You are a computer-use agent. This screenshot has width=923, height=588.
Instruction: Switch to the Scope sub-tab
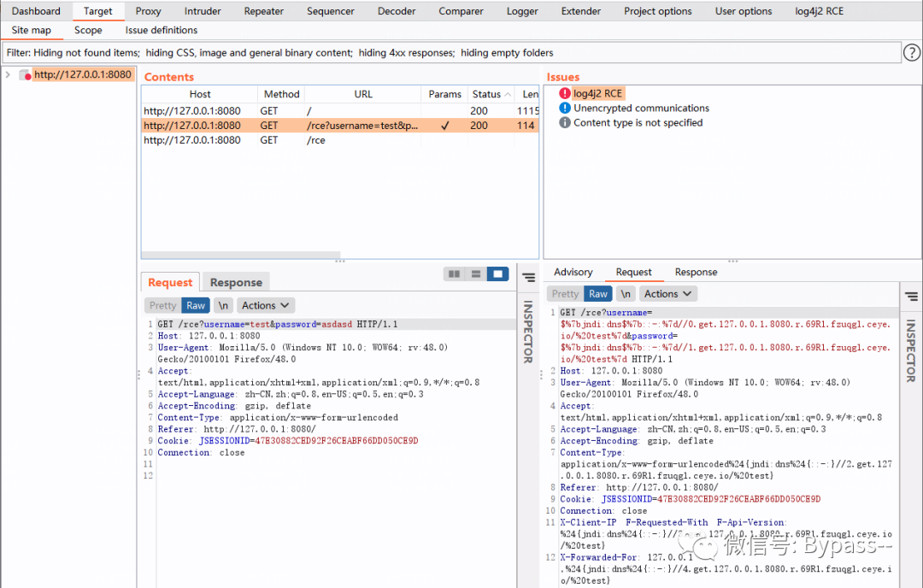pyautogui.click(x=88, y=30)
